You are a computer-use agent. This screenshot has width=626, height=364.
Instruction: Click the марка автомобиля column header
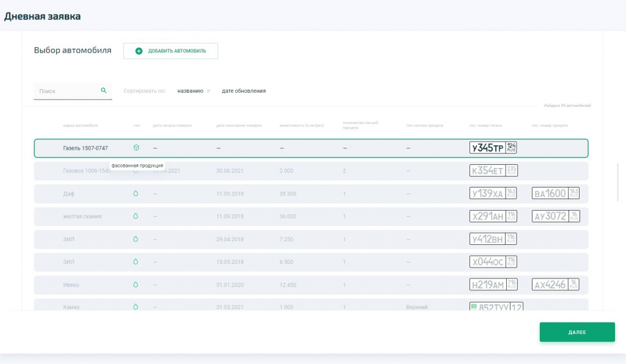80,126
